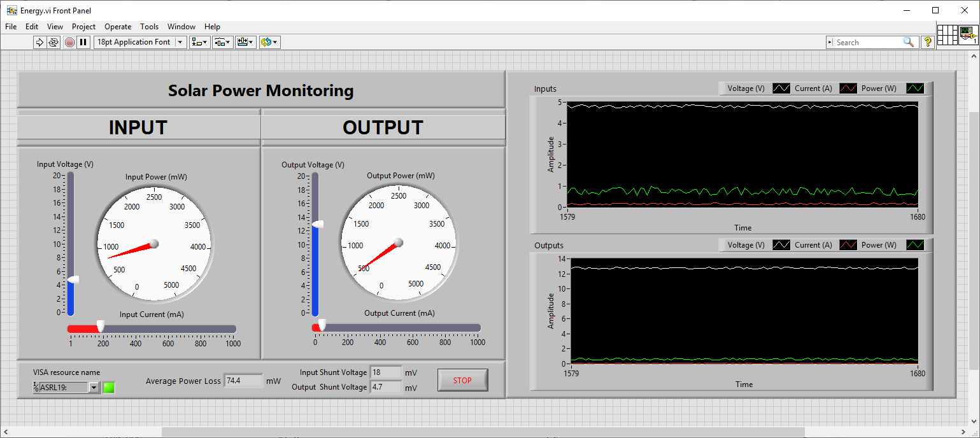
Task: Open the 18pt Application Font dropdown
Action: 180,42
